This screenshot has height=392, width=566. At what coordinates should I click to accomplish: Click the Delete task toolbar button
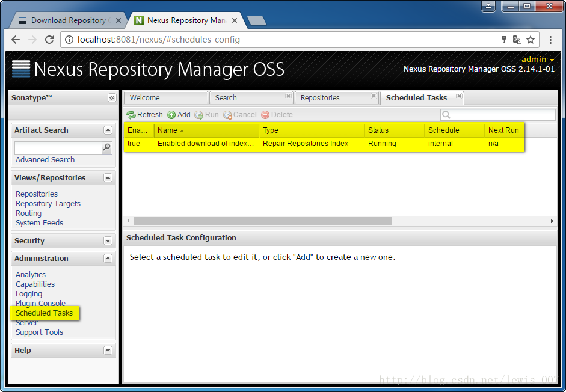[277, 115]
